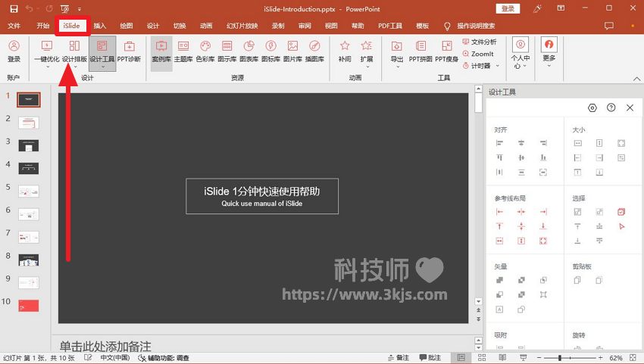The image size is (644, 364).
Task: Click the align-left icon under 对齐
Action: (499, 143)
